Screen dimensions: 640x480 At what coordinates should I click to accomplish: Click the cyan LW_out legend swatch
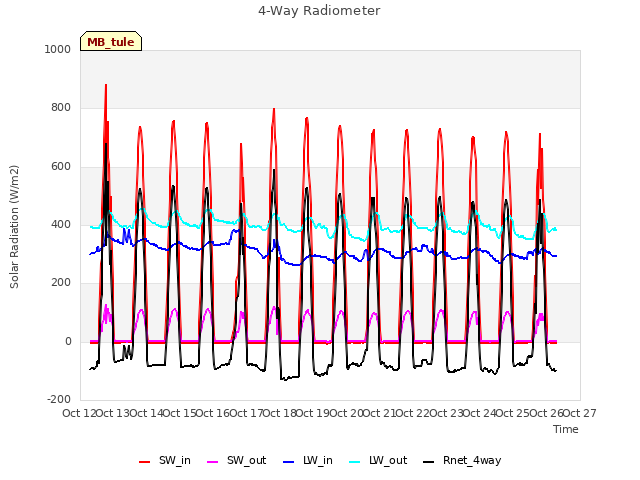tap(355, 462)
